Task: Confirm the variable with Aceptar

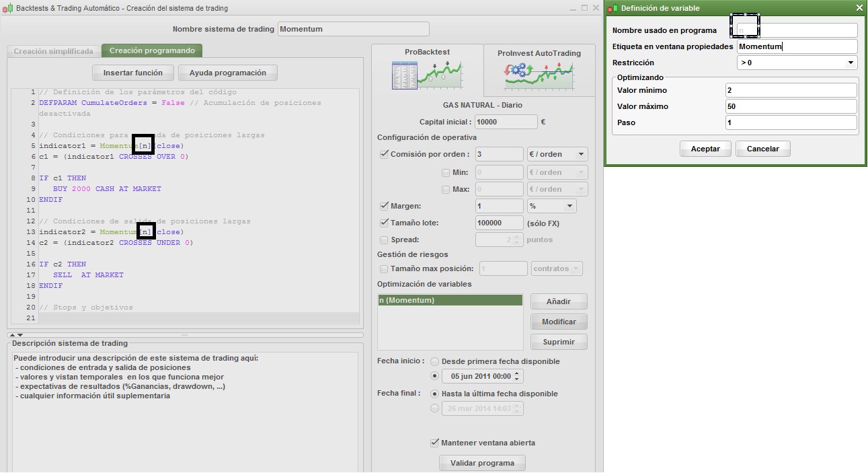Action: [705, 149]
